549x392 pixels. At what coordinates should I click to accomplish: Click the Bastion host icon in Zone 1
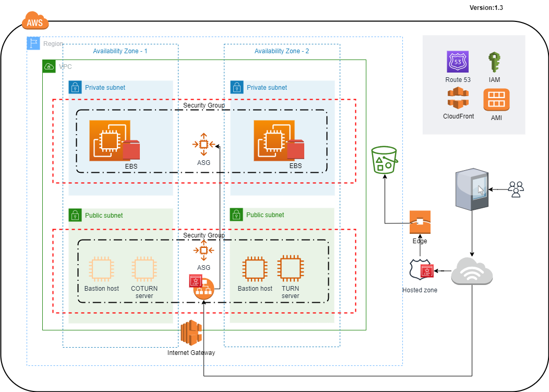(102, 269)
